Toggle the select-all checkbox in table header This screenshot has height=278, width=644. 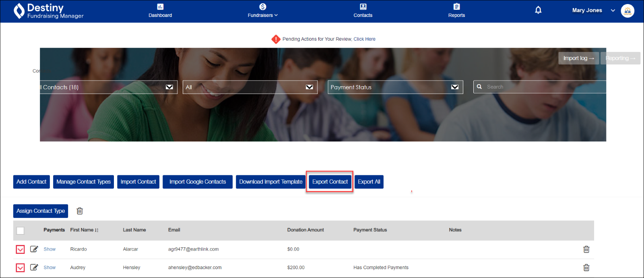21,230
